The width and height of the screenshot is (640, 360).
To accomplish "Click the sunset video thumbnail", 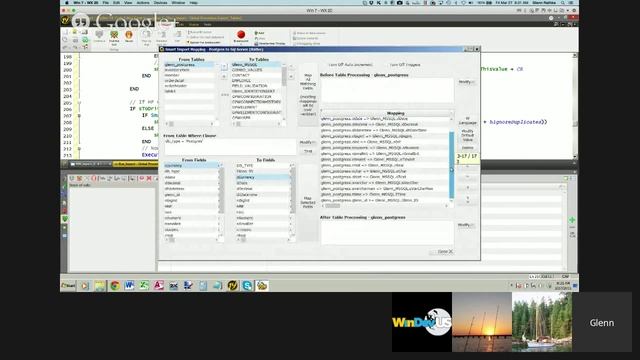I will click(x=482, y=322).
